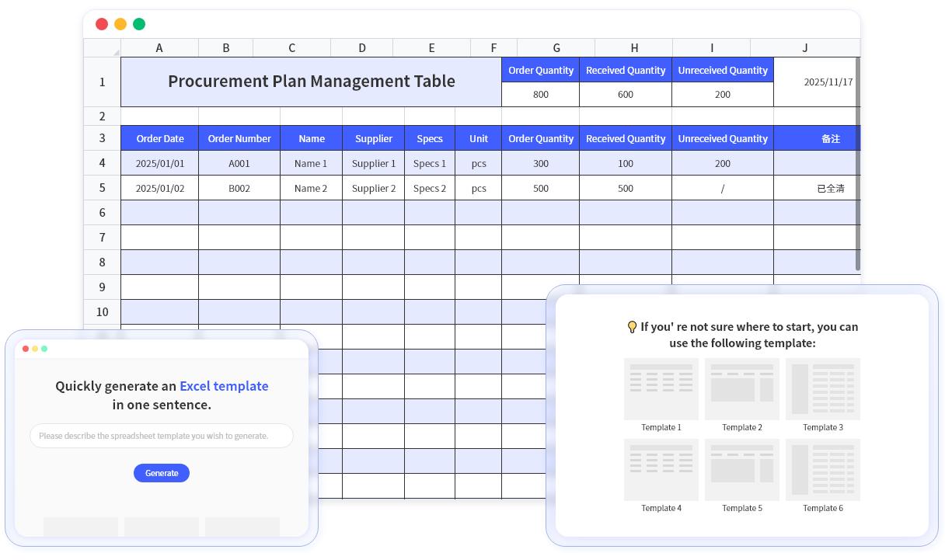Select row 4 header
Image resolution: width=952 pixels, height=560 pixels.
pos(102,163)
